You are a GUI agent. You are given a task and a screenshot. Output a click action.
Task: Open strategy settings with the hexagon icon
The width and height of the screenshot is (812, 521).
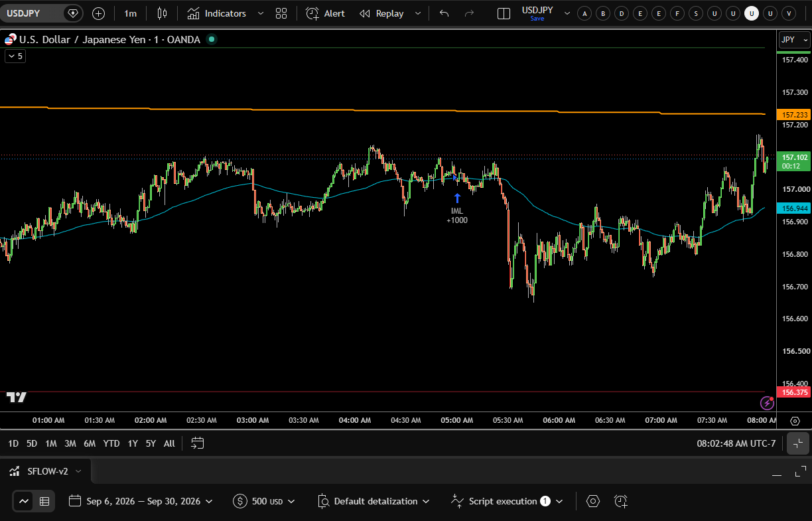[593, 501]
